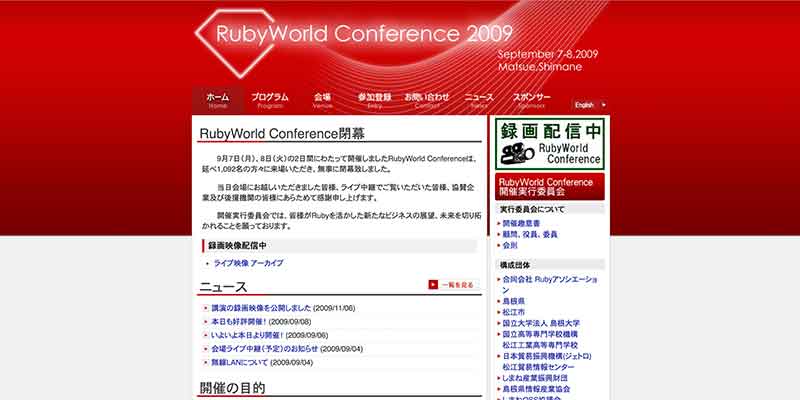Click the RubyWorld Conference閉幕 heading
The height and width of the screenshot is (400, 800).
(282, 134)
